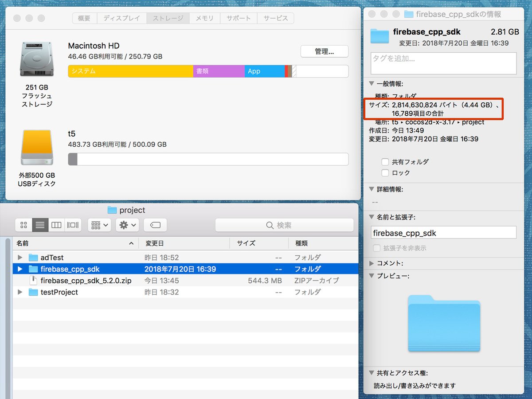Click the 管理... button
This screenshot has height=399, width=532.
pos(324,51)
